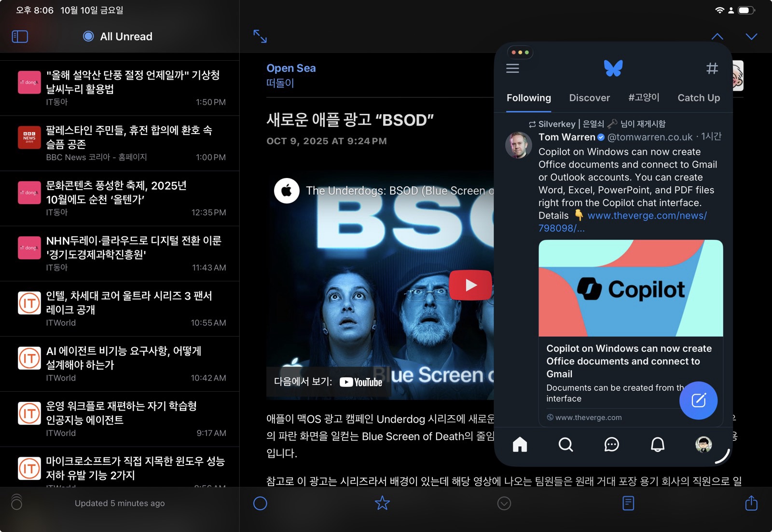772x532 pixels.
Task: Open the Open Sea feed link
Action: [x=291, y=68]
